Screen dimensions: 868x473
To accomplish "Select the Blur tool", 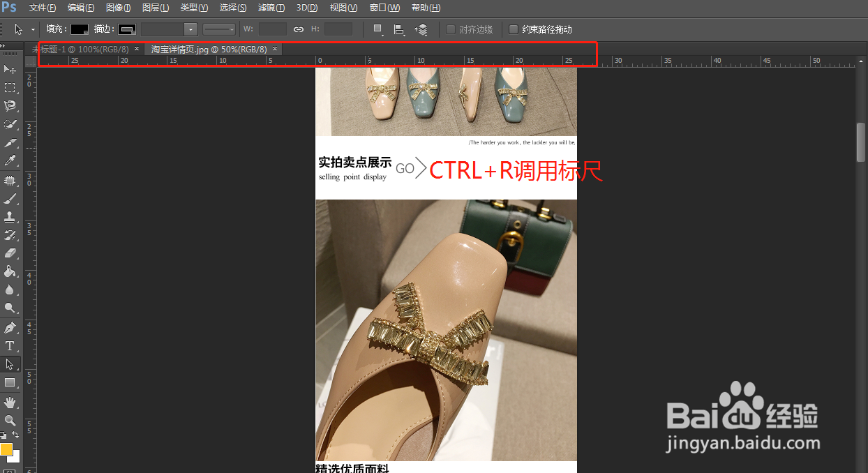I will (10, 290).
